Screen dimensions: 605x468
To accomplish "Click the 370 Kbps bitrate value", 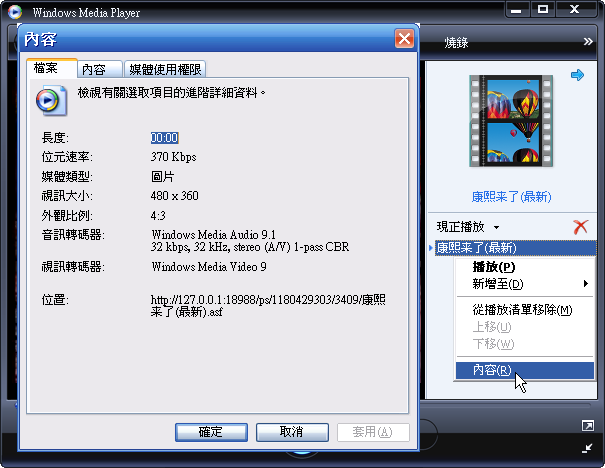I will (x=173, y=157).
